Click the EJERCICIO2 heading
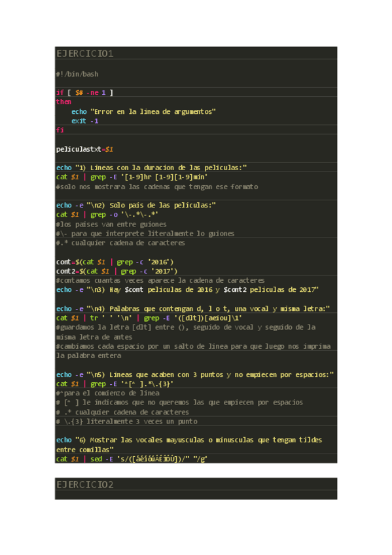 (85, 484)
